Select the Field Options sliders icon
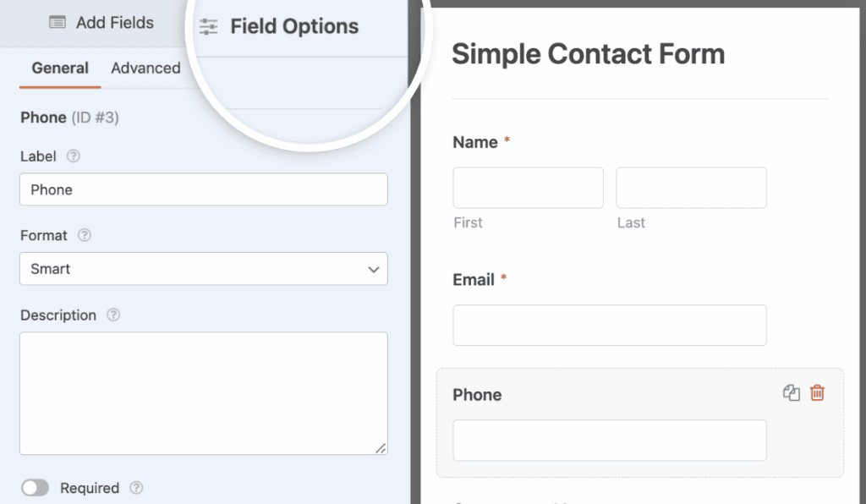The height and width of the screenshot is (504, 866). [x=207, y=26]
